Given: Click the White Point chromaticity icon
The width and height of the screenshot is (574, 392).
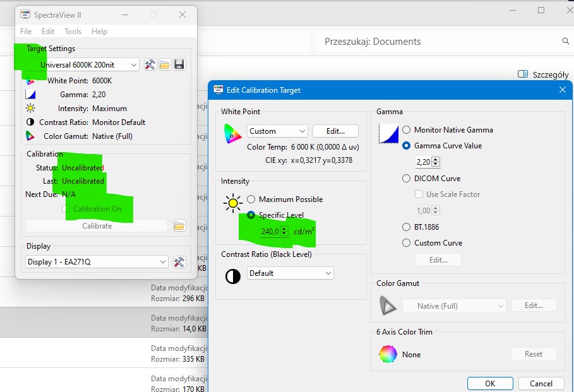Looking at the screenshot, I should (232, 134).
